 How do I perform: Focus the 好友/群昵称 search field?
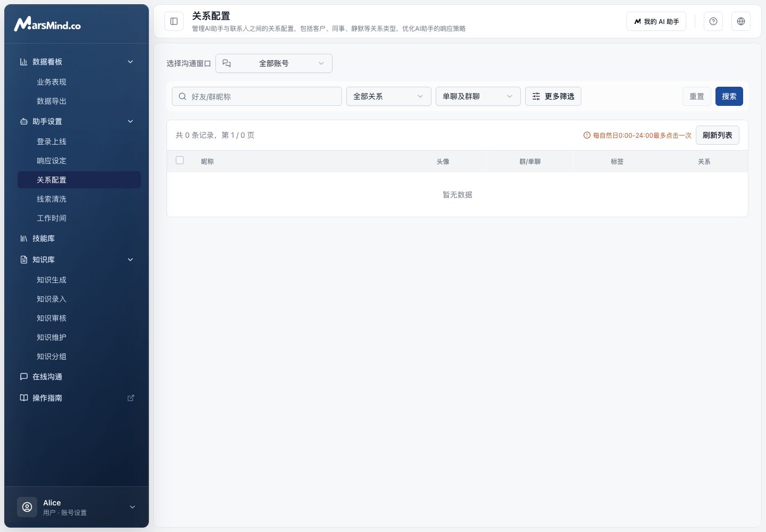(x=257, y=96)
